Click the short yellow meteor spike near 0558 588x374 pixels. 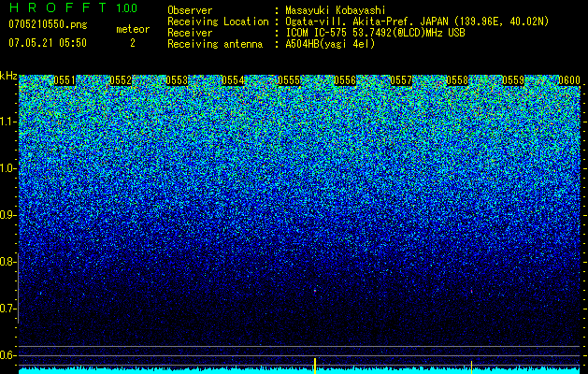point(471,367)
